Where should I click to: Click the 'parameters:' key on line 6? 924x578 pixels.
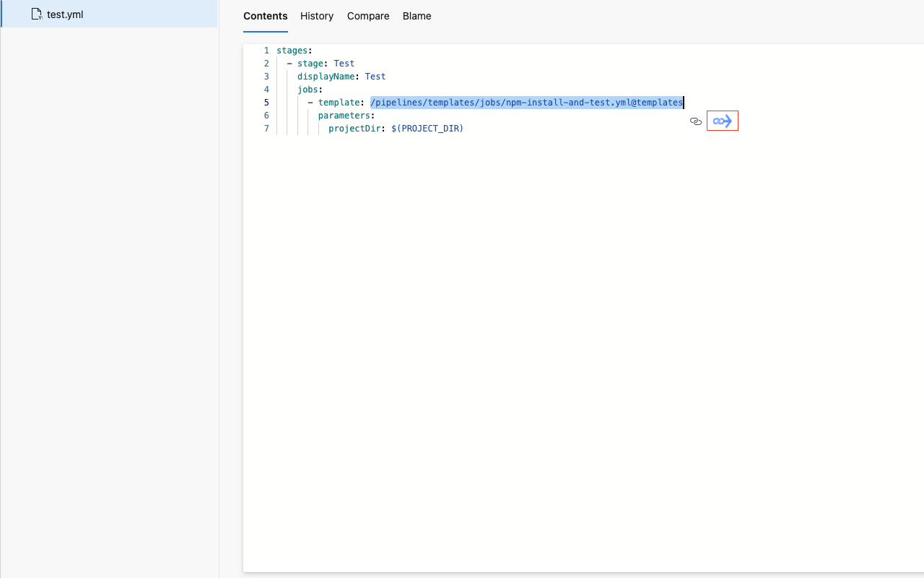tap(346, 116)
